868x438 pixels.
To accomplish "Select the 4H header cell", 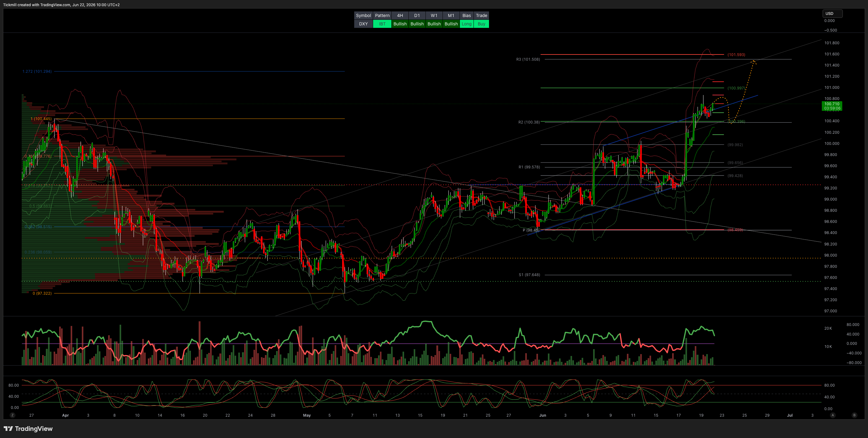I will (x=400, y=15).
